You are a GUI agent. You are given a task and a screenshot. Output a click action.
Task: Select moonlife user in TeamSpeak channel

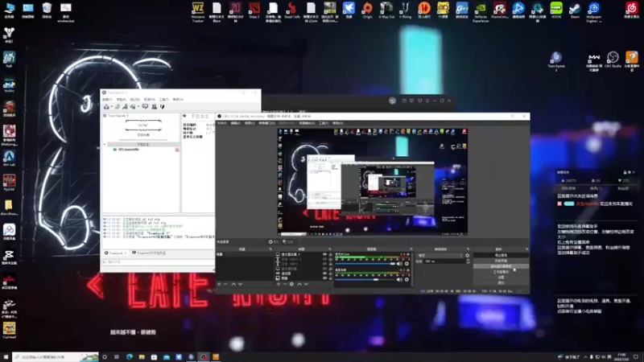point(129,150)
